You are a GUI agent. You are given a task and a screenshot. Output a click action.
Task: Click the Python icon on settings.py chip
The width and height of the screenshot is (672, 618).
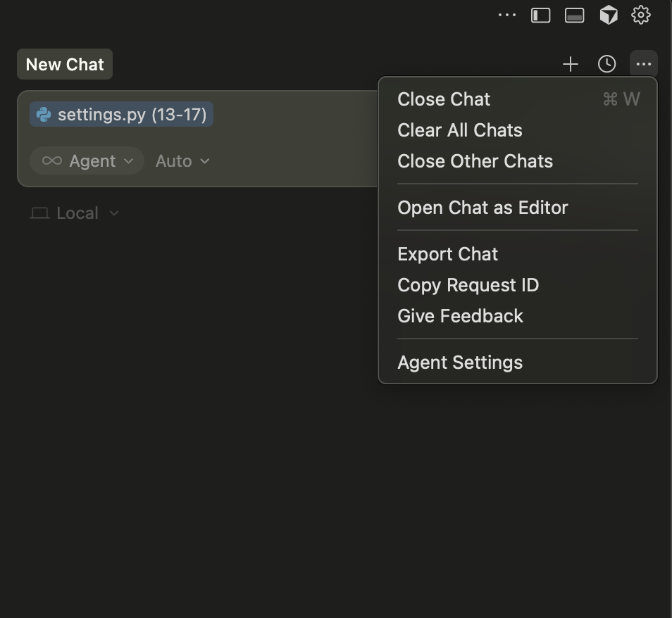coord(44,115)
